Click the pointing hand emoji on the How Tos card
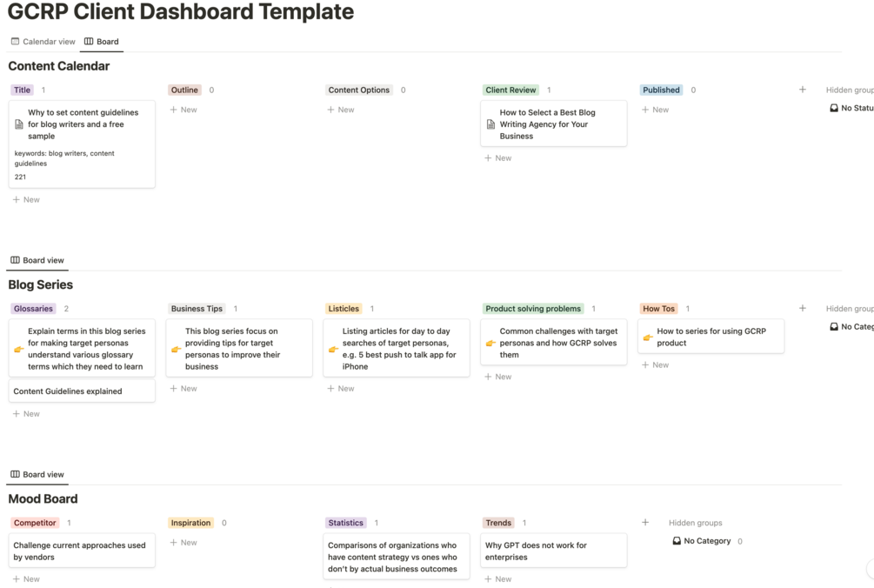This screenshot has height=588, width=874. point(648,337)
